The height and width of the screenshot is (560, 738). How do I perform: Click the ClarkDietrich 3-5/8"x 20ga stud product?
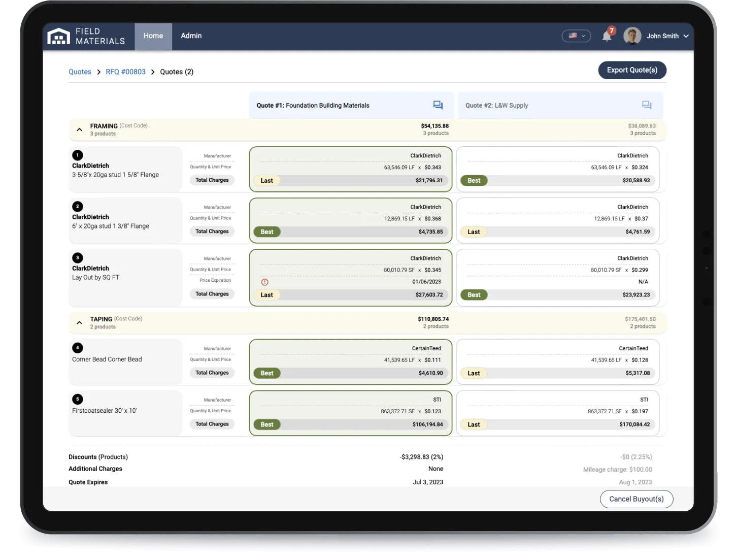(125, 169)
